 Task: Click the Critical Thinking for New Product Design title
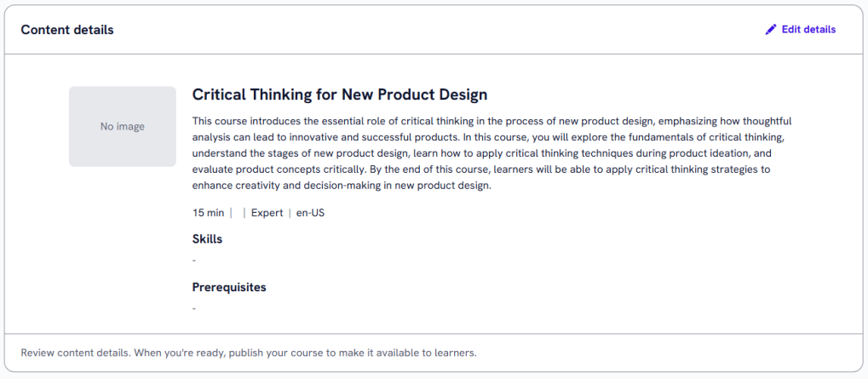(x=339, y=95)
